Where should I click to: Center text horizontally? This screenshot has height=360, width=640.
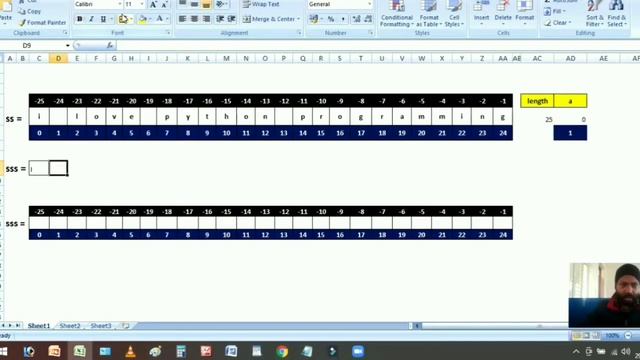click(194, 19)
